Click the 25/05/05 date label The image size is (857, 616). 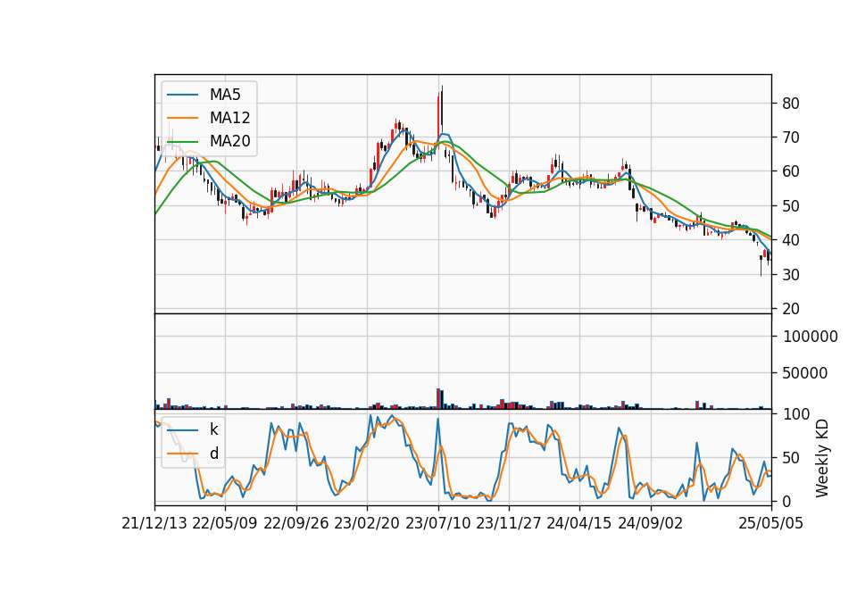tap(771, 524)
